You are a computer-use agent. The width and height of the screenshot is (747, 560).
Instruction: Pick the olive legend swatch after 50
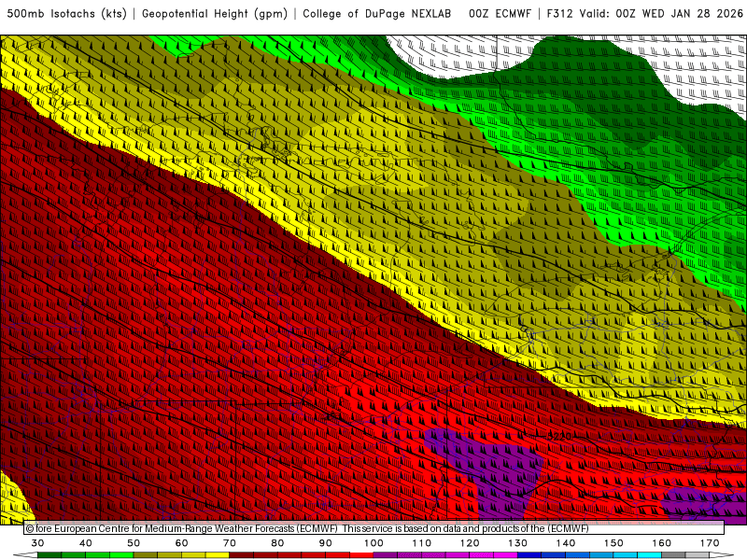click(146, 555)
